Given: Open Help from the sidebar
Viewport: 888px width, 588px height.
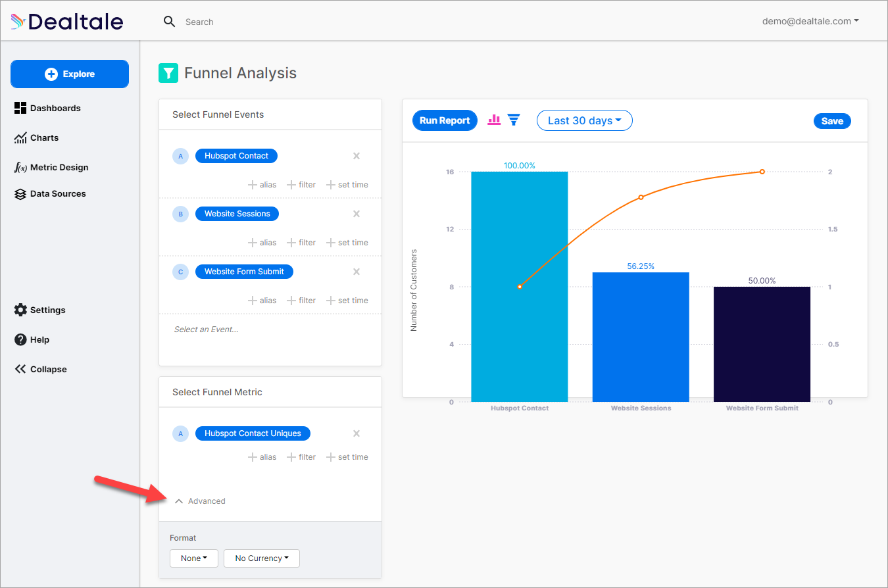Looking at the screenshot, I should (32, 339).
